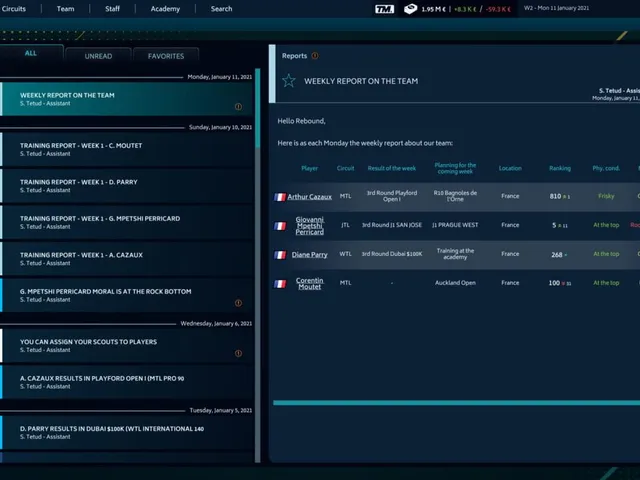Click 3rd Round J1 SAN JOSE result cell

(392, 225)
